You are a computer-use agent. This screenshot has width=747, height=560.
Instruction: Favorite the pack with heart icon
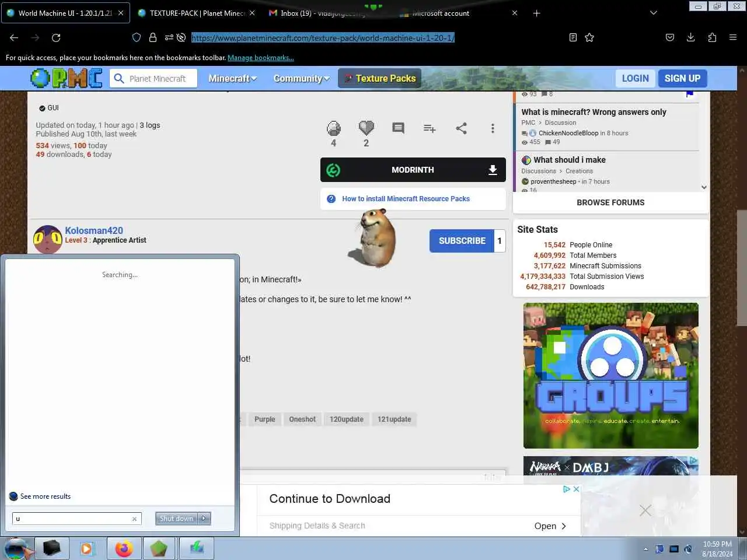click(x=366, y=128)
